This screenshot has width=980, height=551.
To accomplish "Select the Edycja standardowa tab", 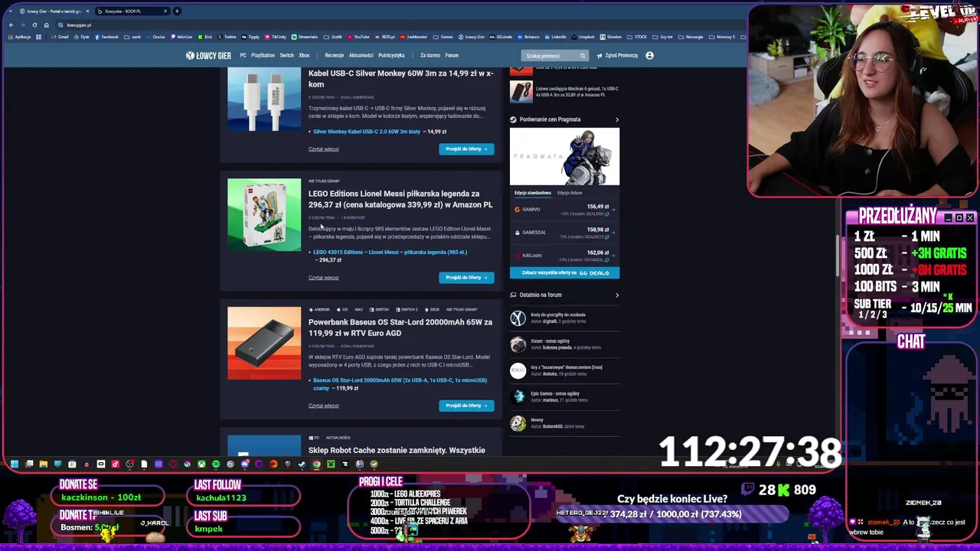I will click(532, 193).
